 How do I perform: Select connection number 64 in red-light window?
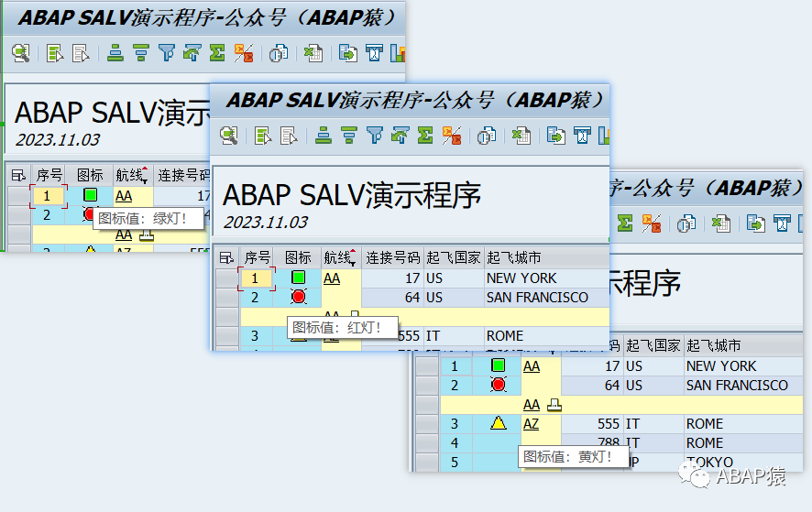(x=392, y=297)
